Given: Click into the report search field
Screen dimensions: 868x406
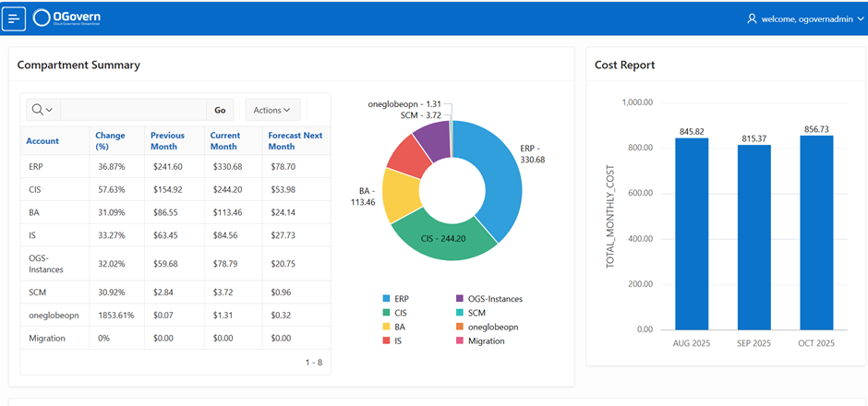Looking at the screenshot, I should (133, 110).
